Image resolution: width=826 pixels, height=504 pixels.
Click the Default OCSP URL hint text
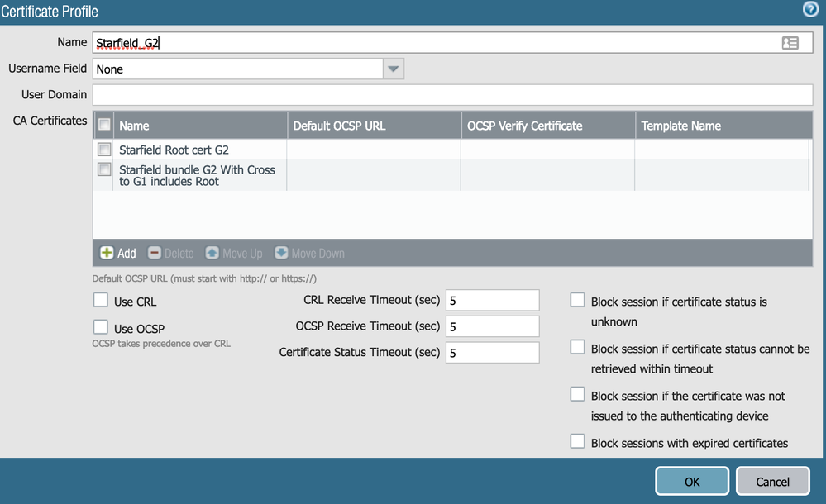click(204, 278)
